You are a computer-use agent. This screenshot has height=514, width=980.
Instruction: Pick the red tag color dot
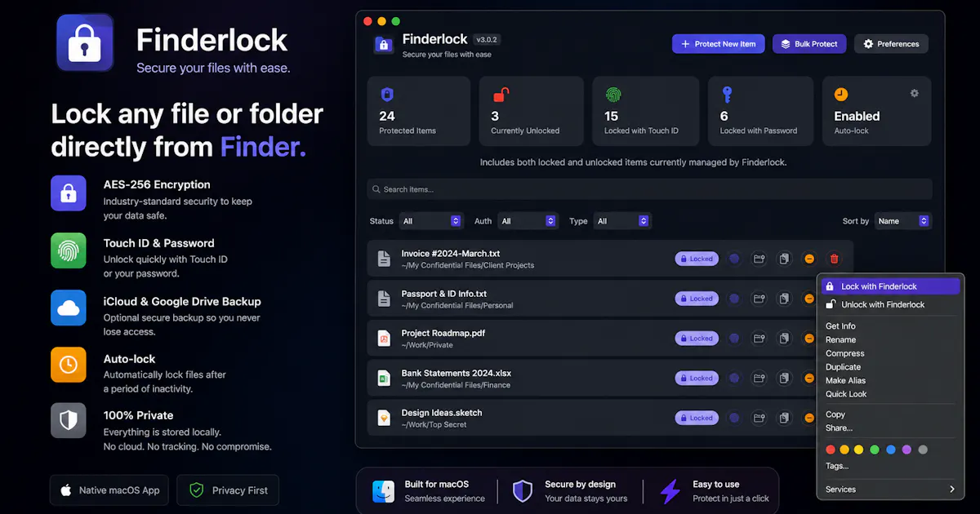(x=831, y=450)
